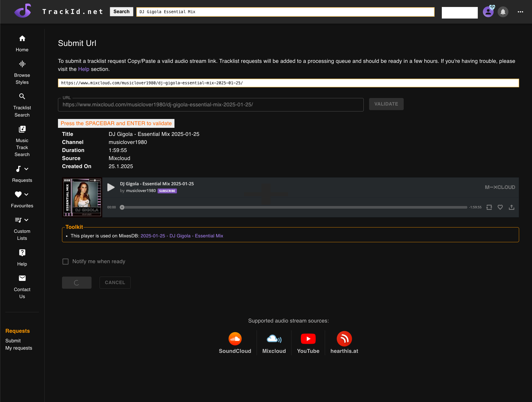532x402 pixels.
Task: Expand the Requests sidebar chevron
Action: coord(26,169)
